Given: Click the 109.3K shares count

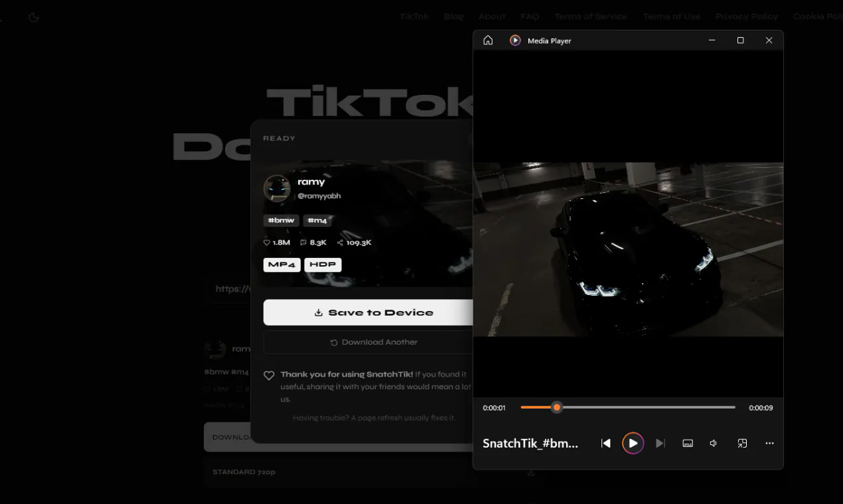Looking at the screenshot, I should click(354, 243).
